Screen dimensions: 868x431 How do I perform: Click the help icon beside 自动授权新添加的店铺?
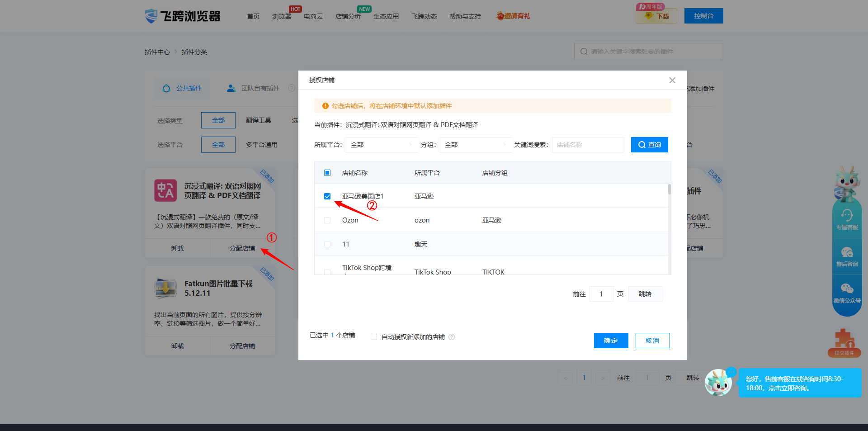pos(452,337)
